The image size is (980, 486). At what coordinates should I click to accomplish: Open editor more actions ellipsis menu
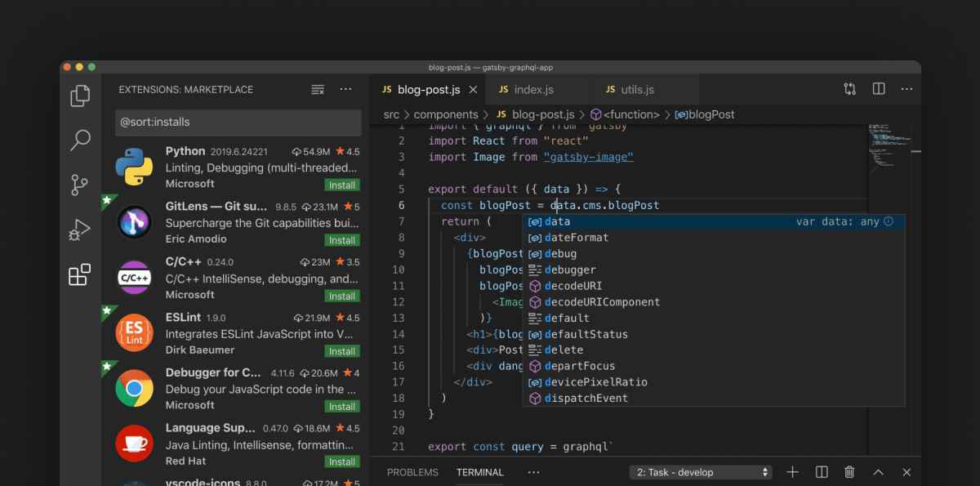pos(906,89)
